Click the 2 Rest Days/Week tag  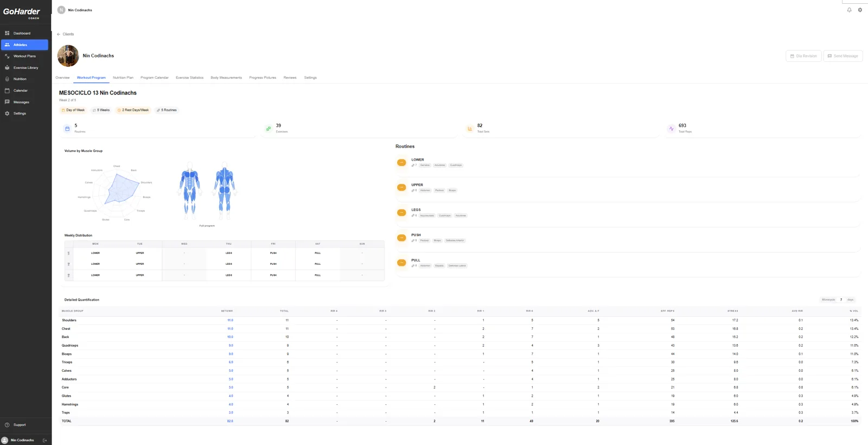[x=133, y=110]
